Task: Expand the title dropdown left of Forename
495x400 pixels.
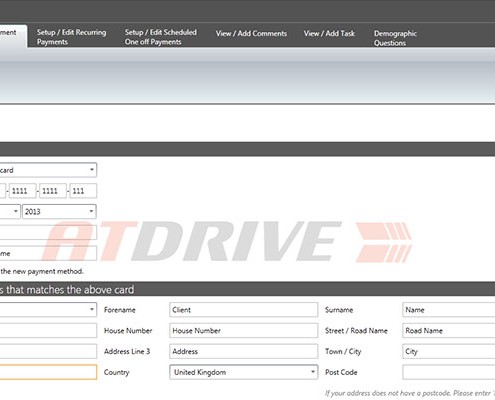Action: [x=48, y=310]
